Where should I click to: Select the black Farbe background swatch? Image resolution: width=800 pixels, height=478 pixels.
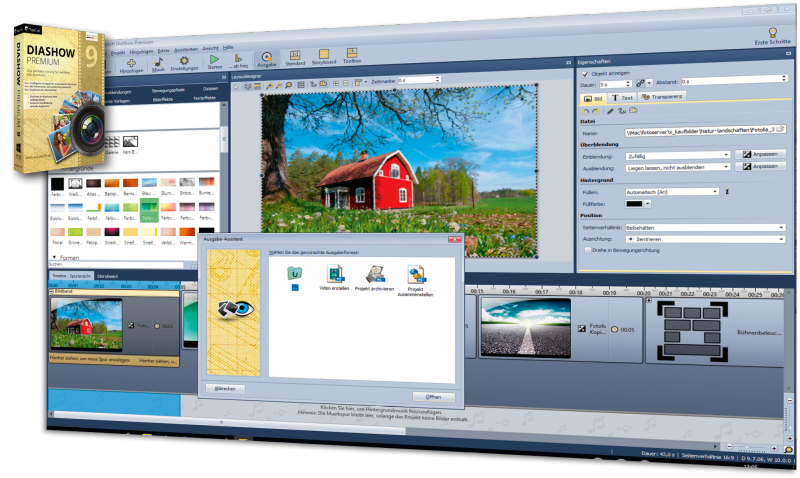point(57,186)
